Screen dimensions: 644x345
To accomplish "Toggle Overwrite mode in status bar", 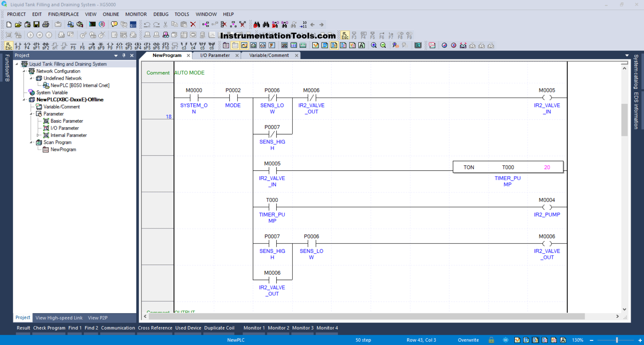I will (x=468, y=340).
